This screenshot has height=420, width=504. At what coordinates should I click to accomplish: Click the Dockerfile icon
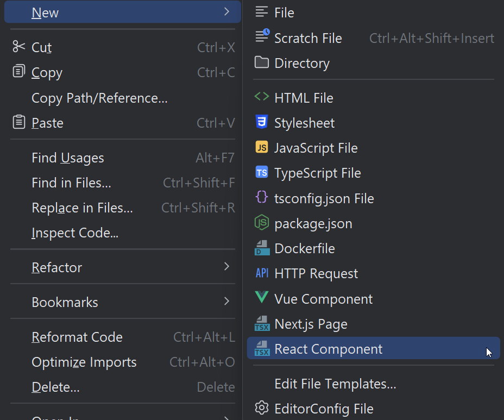tap(262, 248)
